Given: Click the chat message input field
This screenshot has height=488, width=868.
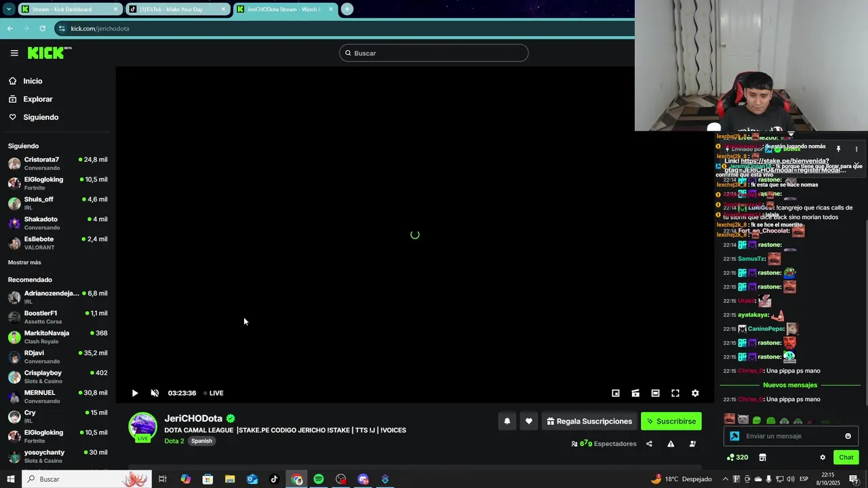Looking at the screenshot, I should click(x=791, y=436).
